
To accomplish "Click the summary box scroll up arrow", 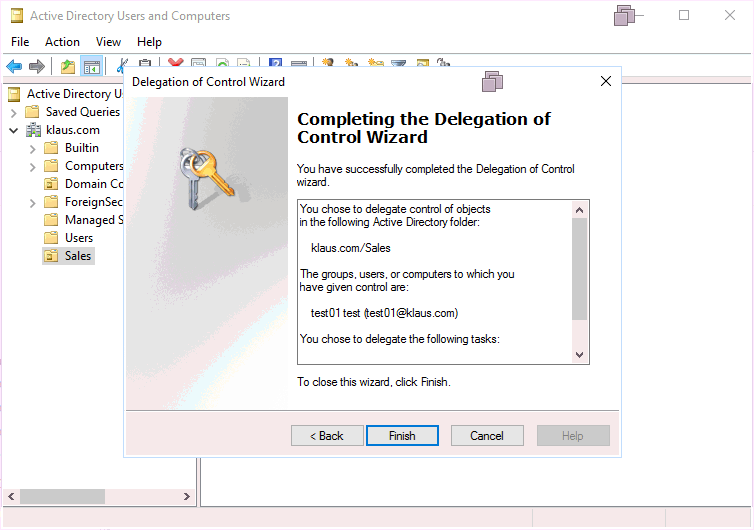I will pyautogui.click(x=579, y=210).
